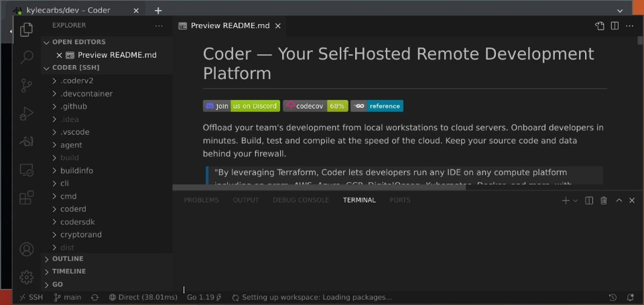Click the Go reference badge
This screenshot has width=644, height=305.
(377, 106)
